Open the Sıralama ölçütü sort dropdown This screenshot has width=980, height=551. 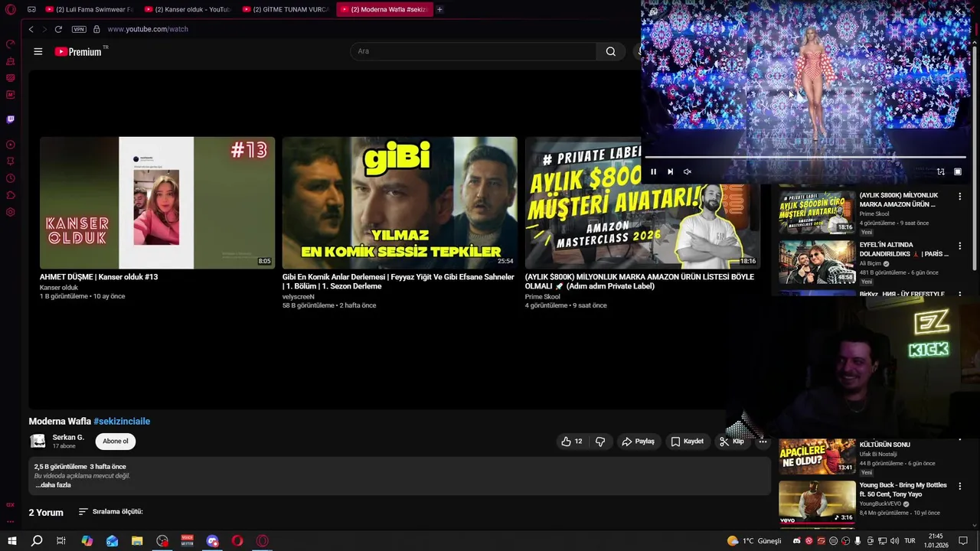(x=110, y=511)
